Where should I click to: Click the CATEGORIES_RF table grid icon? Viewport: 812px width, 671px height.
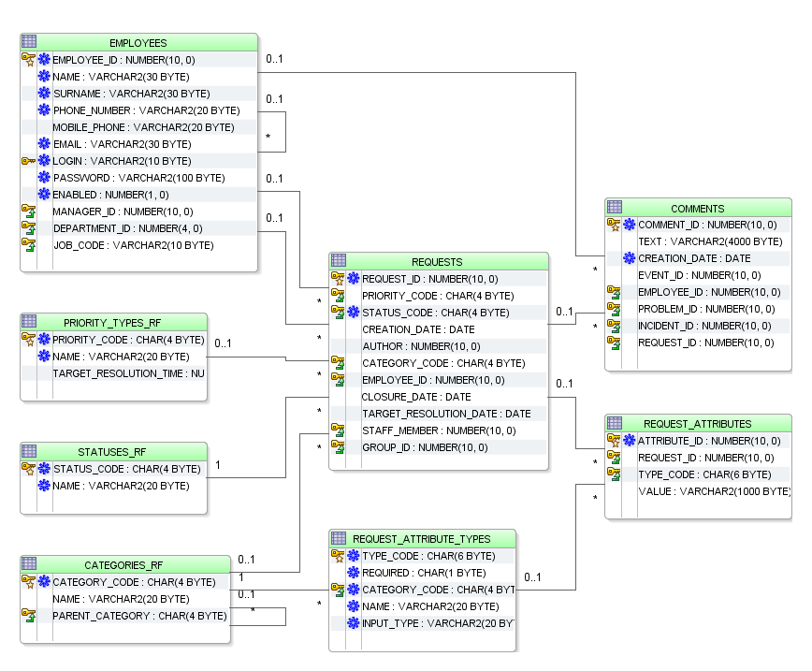click(x=29, y=563)
